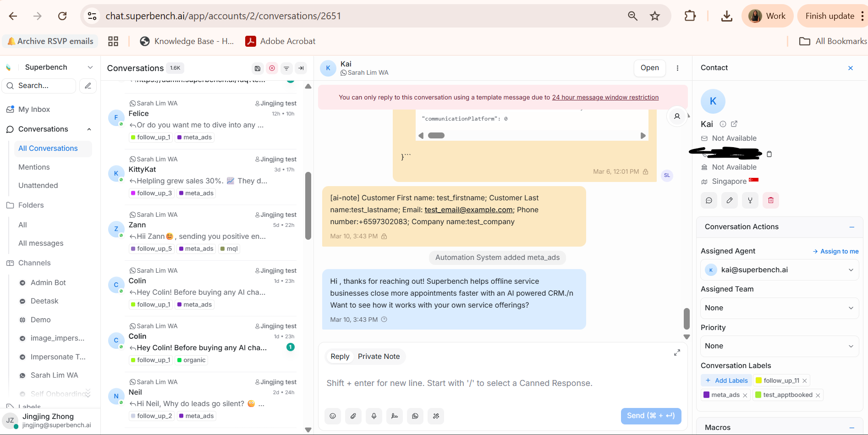
Task: Click the info icon beside Kai's name
Action: point(723,124)
